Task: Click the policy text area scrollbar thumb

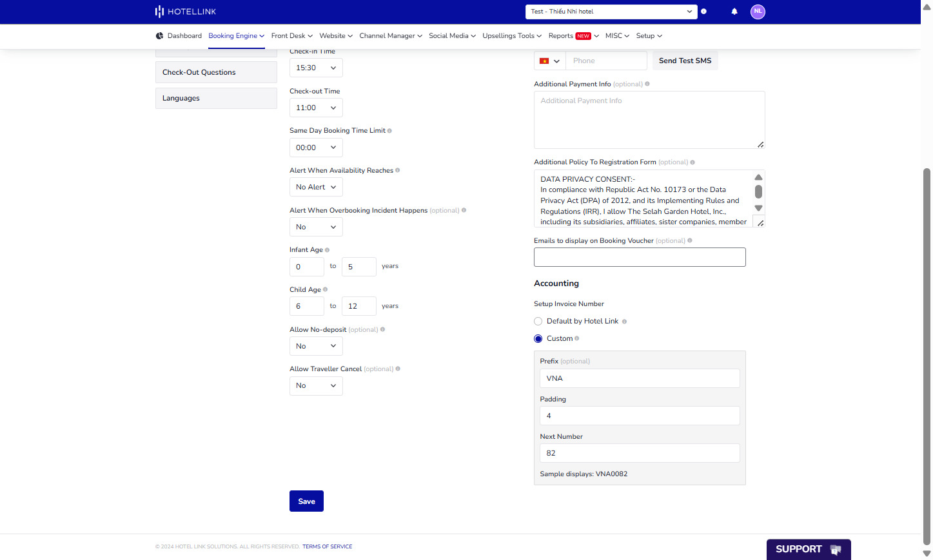Action: coord(758,191)
